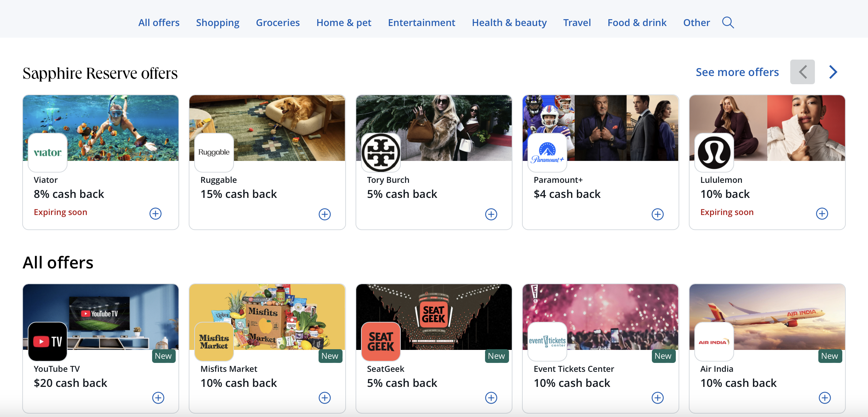
Task: Click the See more offers link
Action: point(737,72)
